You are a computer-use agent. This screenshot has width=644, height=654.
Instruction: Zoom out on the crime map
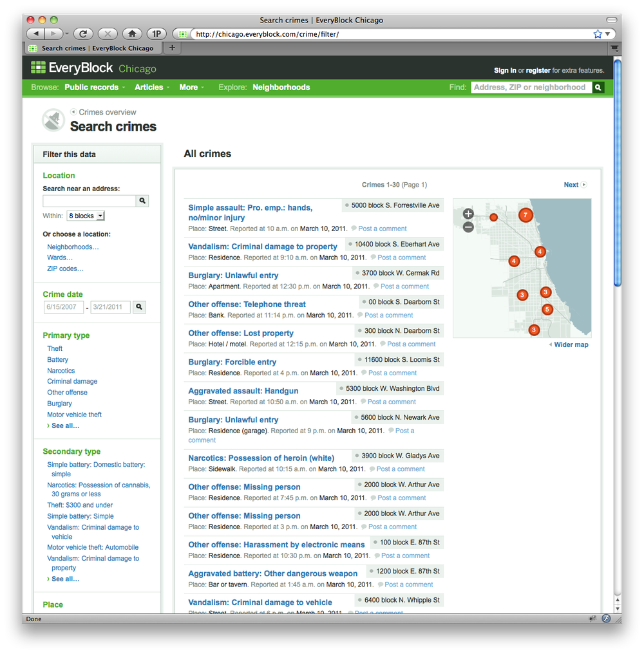(468, 227)
